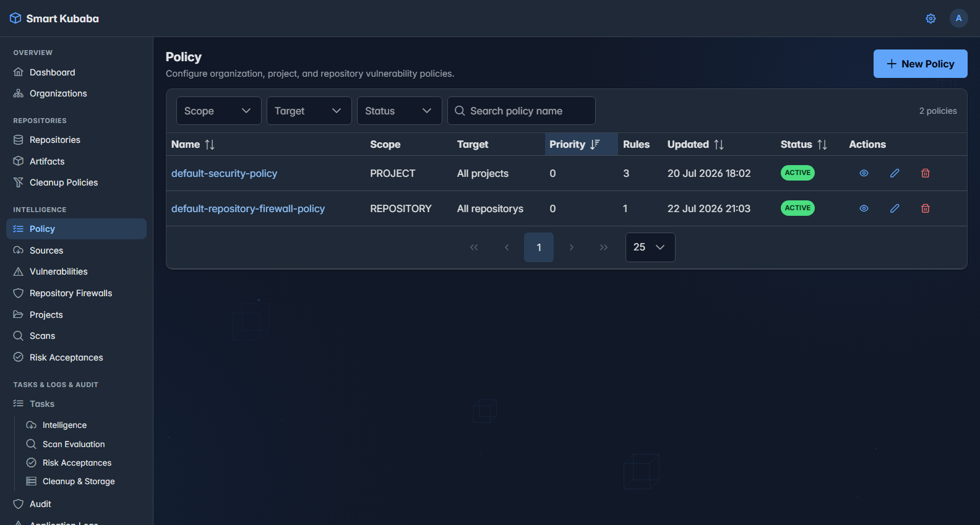
Task: Select page 1 in pagination
Action: point(539,247)
